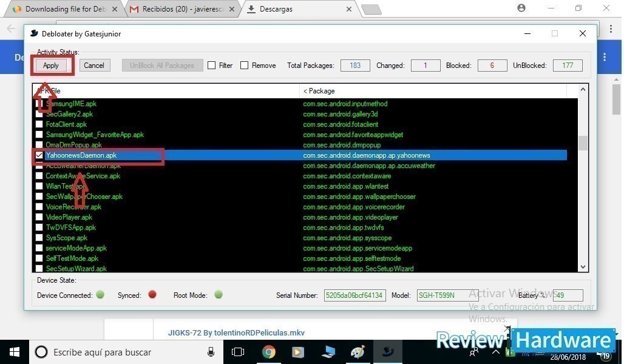The image size is (624, 364).
Task: Check the FotaClient.apk checkbox
Action: point(39,124)
